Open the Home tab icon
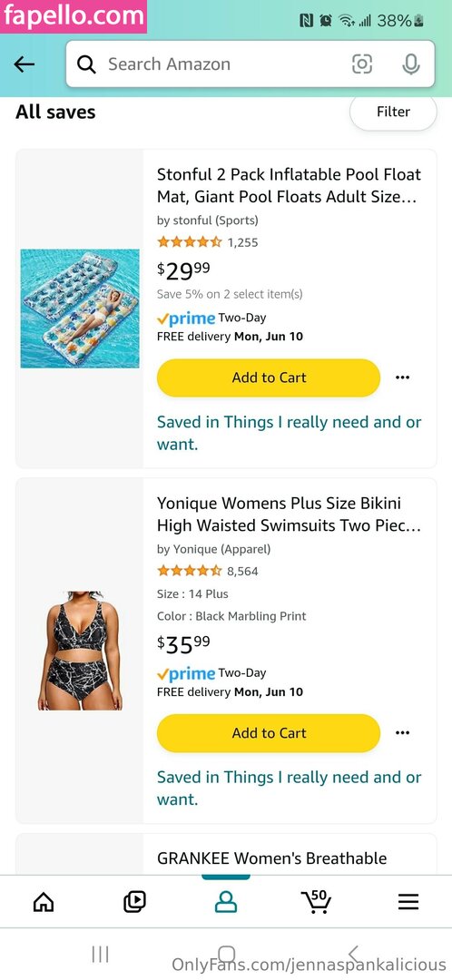This screenshot has width=452, height=980. click(44, 901)
